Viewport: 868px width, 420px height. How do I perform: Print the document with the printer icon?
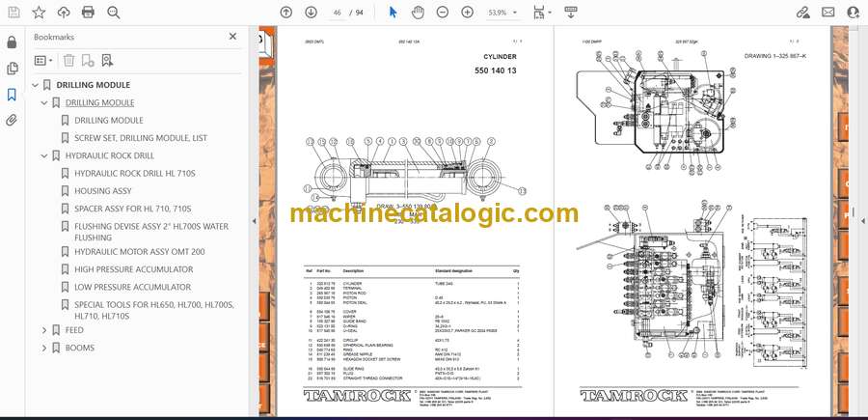[88, 13]
